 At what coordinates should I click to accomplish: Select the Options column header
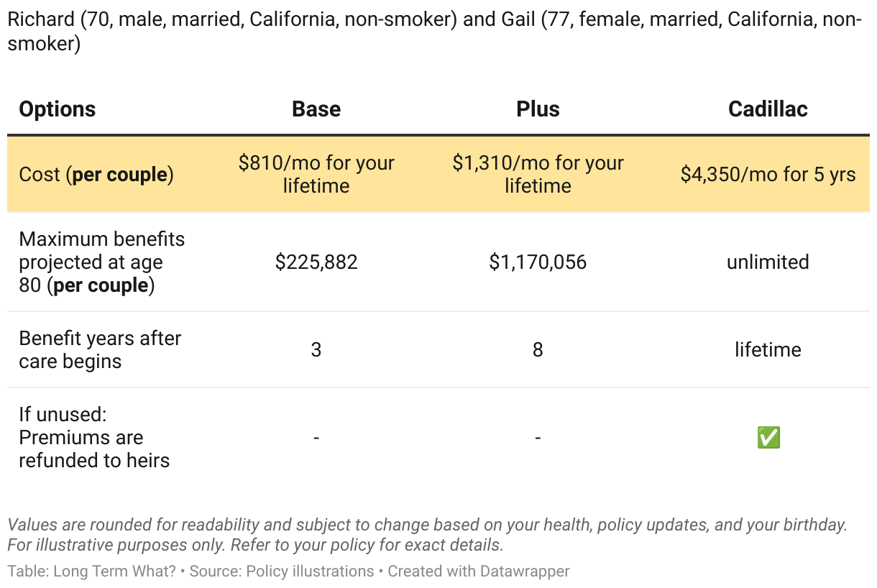[58, 109]
